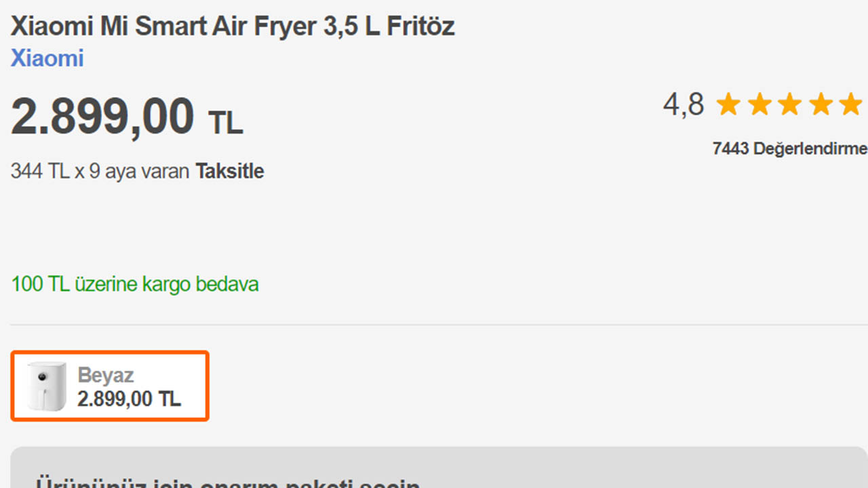Image resolution: width=868 pixels, height=488 pixels.
Task: Click the large 2.899,00 main price
Action: pyautogui.click(x=102, y=117)
